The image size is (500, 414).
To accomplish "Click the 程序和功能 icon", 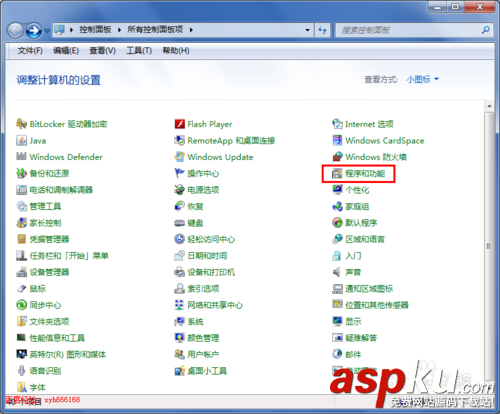I will click(x=337, y=173).
